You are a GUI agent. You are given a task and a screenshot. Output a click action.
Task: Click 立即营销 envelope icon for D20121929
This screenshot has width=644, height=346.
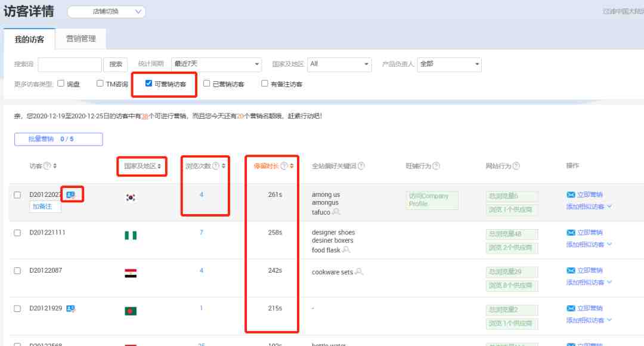point(571,308)
